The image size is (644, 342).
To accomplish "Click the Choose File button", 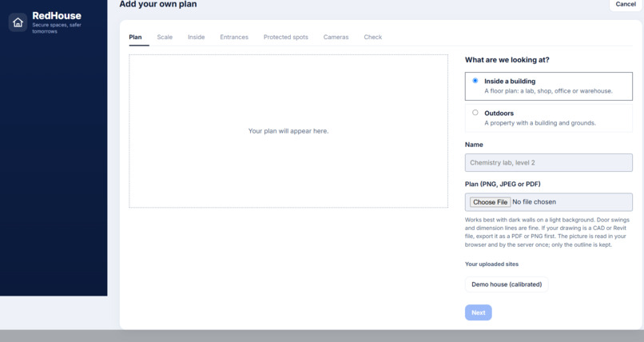I will click(x=490, y=202).
